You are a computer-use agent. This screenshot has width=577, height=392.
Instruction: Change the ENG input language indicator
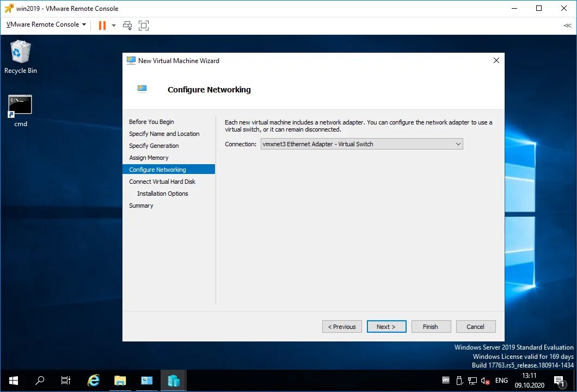[x=501, y=381]
